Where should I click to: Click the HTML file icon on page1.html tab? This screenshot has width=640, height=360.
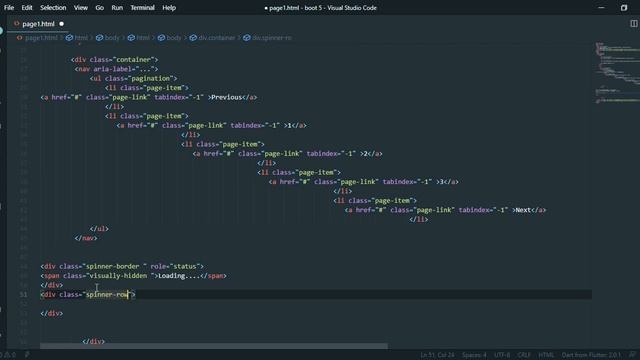pos(17,24)
